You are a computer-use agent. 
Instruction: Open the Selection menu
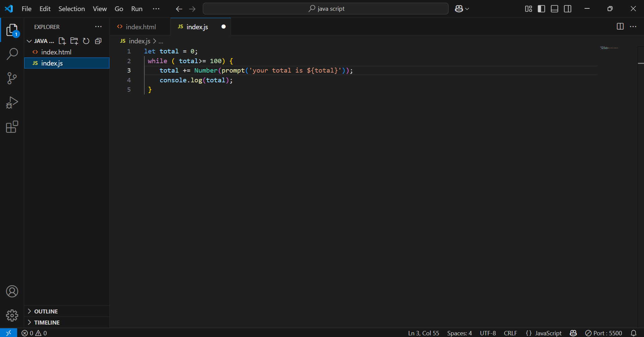pyautogui.click(x=72, y=9)
